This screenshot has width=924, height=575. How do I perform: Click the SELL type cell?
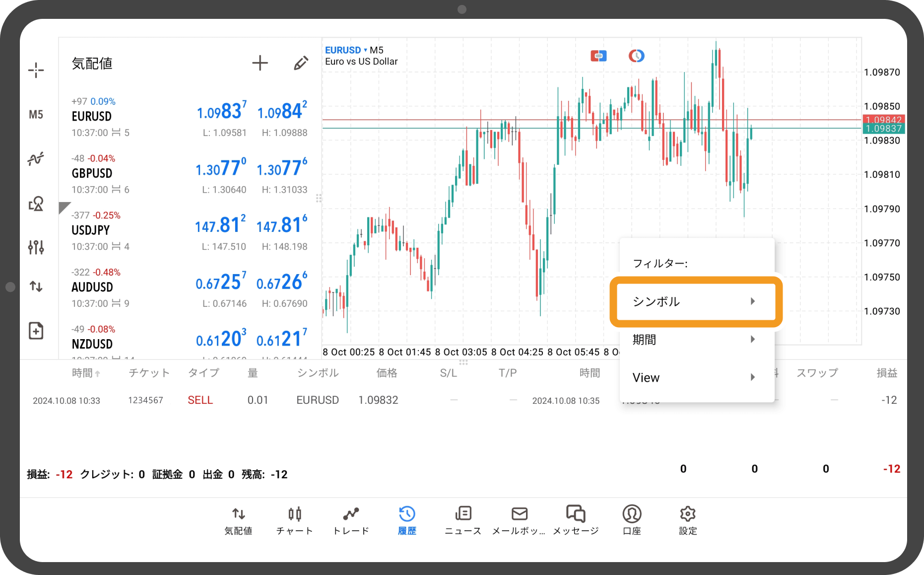point(200,400)
